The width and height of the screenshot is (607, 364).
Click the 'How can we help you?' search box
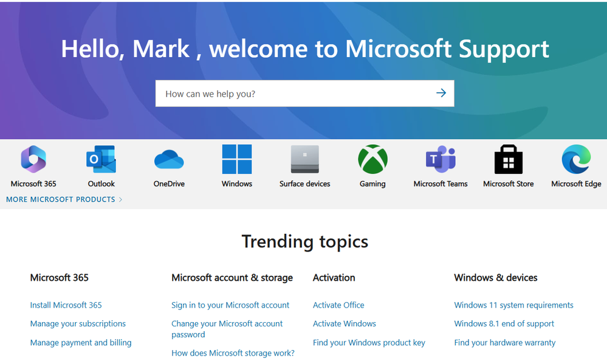304,94
